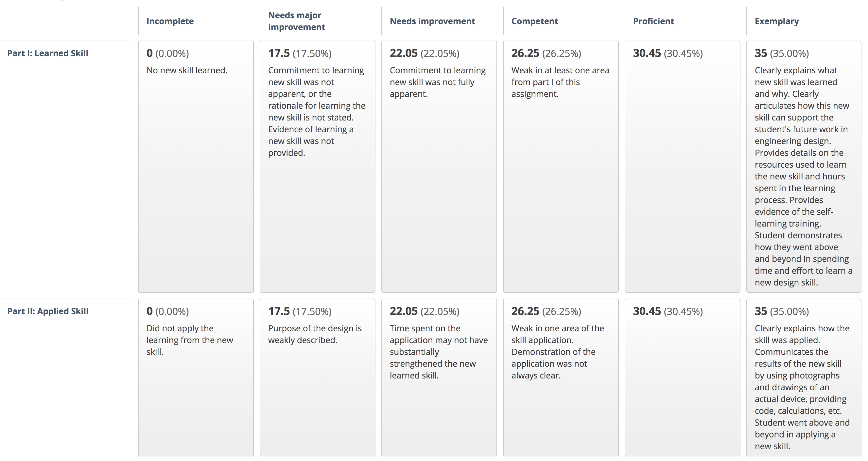The width and height of the screenshot is (868, 461).
Task: Select Incomplete 0 for Part II Applied Skill
Action: click(196, 378)
